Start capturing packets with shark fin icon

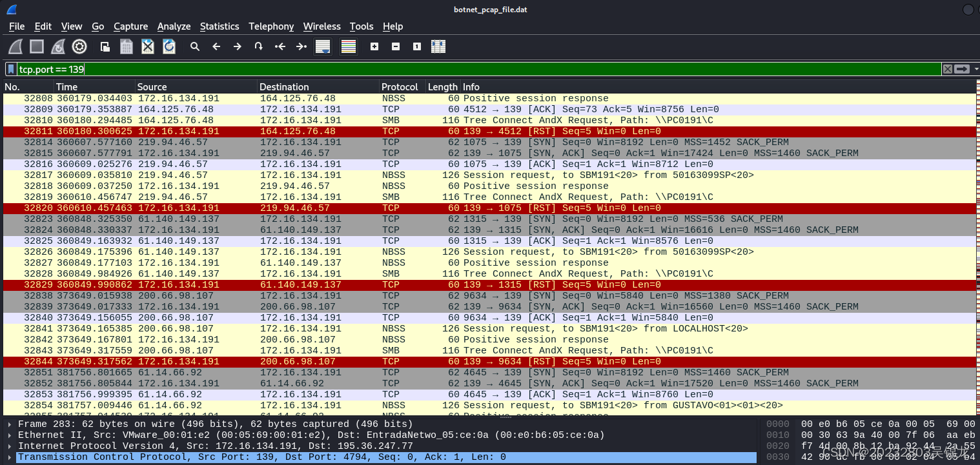tap(15, 46)
